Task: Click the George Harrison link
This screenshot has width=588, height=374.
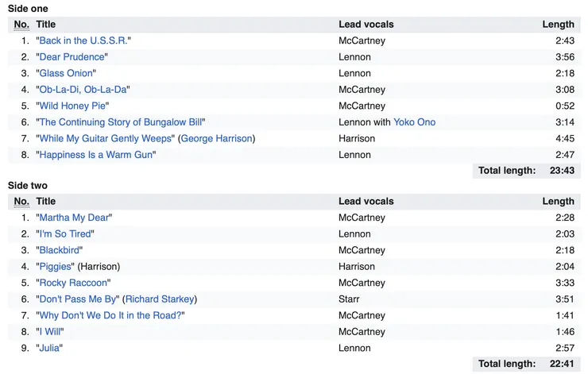Action: point(216,139)
